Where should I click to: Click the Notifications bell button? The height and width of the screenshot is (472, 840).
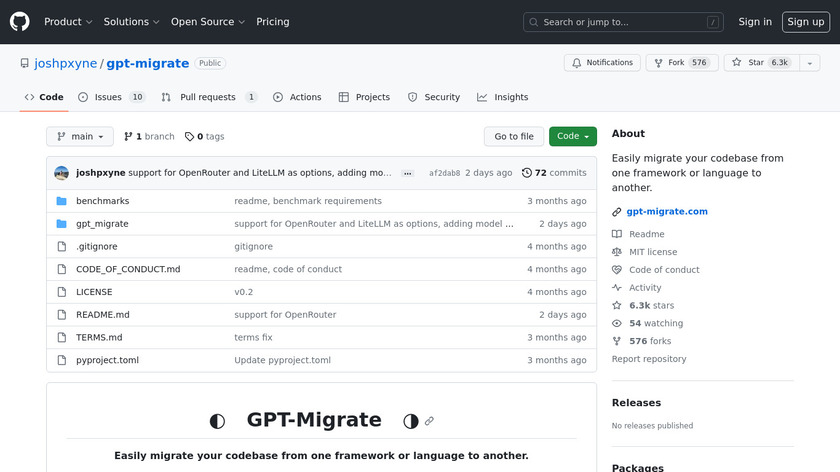pyautogui.click(x=602, y=63)
